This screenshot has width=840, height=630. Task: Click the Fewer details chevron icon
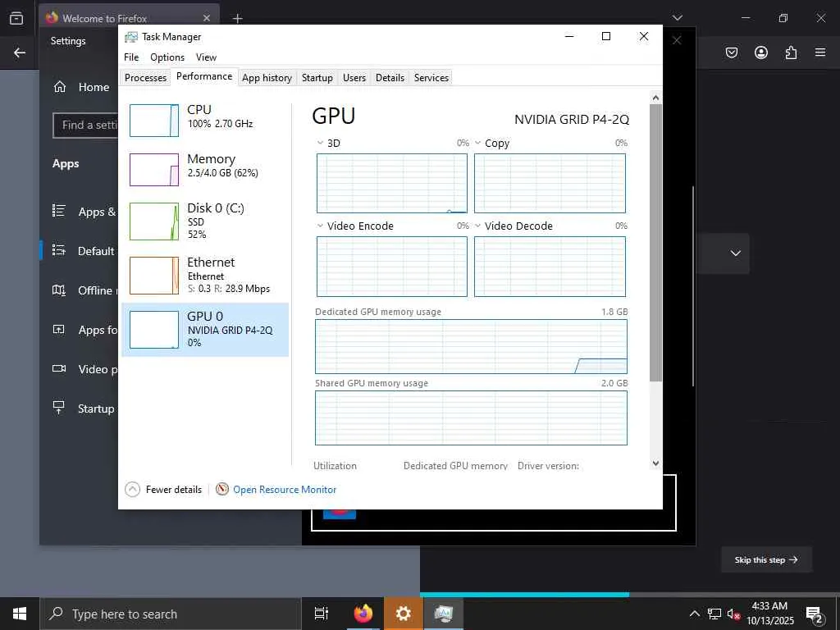(132, 489)
